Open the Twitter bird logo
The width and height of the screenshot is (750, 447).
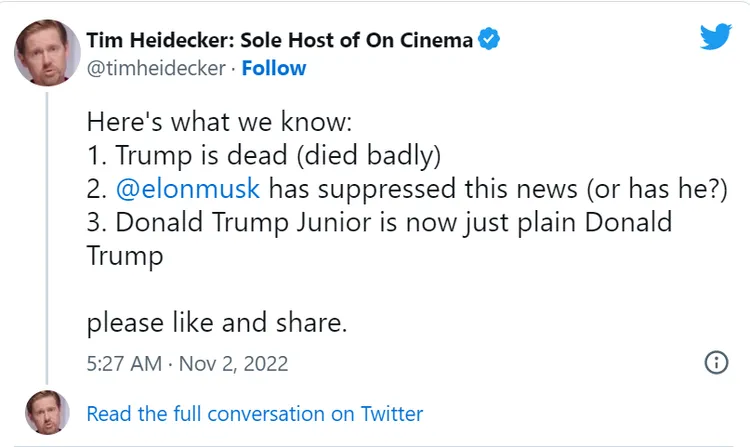coord(715,37)
